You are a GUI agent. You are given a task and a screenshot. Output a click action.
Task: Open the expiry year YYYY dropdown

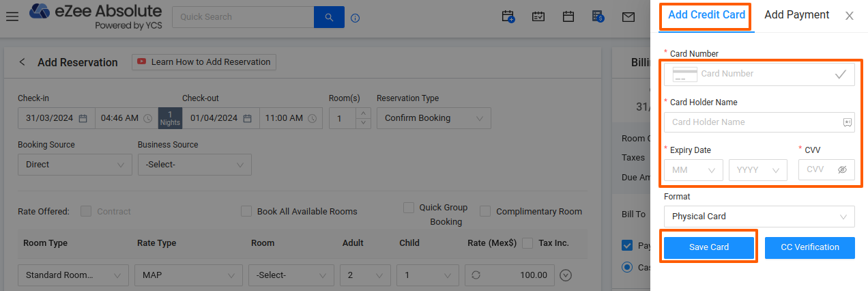tap(758, 170)
